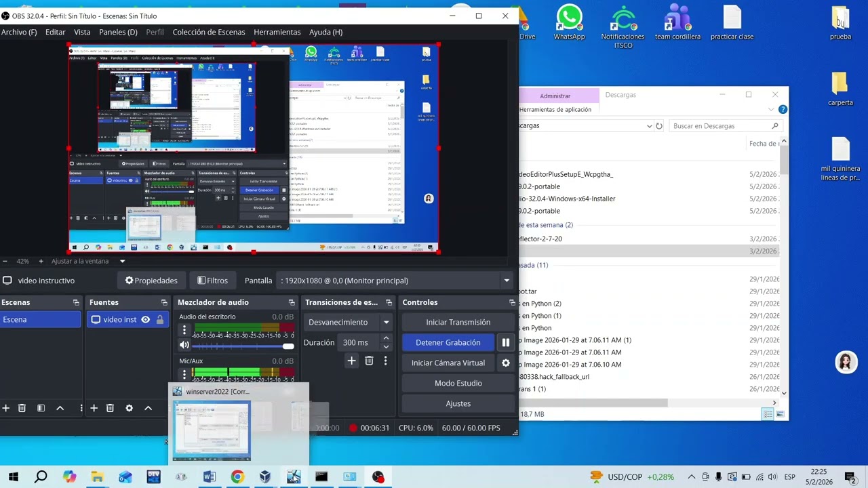Select the carpeta folder on desktop
The width and height of the screenshot is (868, 488).
[840, 88]
